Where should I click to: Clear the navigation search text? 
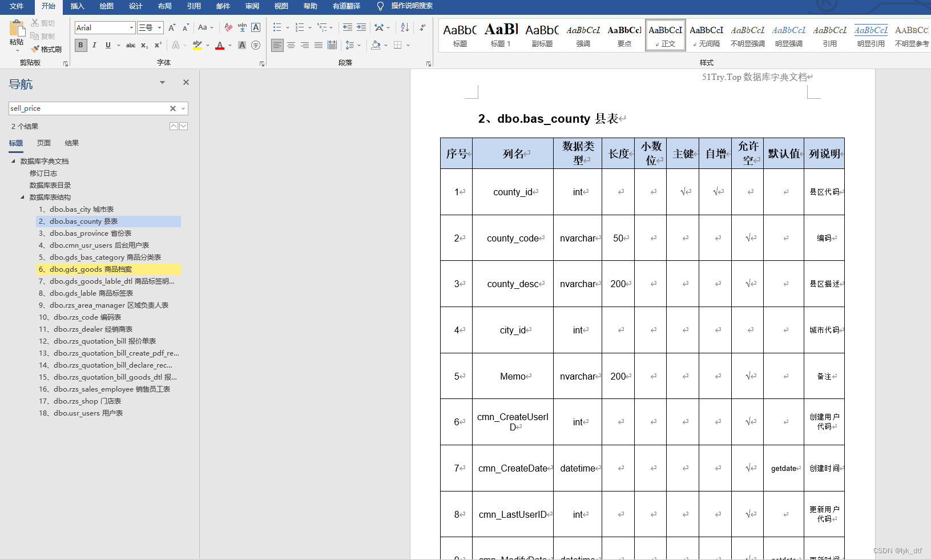(x=173, y=108)
